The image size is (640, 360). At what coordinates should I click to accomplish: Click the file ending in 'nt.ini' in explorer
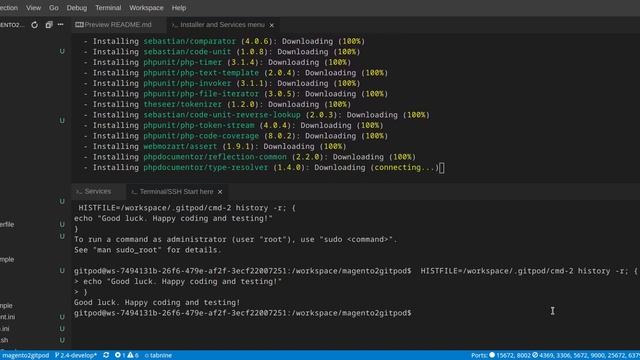[7, 317]
